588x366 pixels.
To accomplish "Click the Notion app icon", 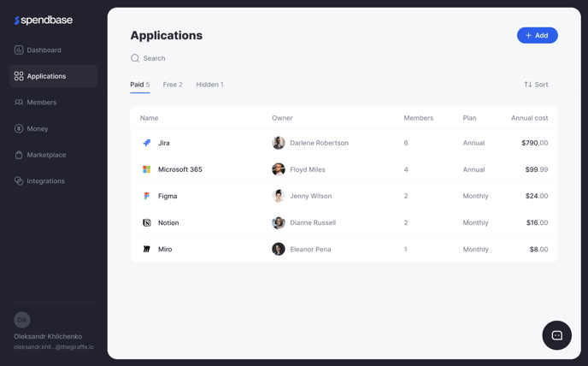I will click(x=147, y=222).
